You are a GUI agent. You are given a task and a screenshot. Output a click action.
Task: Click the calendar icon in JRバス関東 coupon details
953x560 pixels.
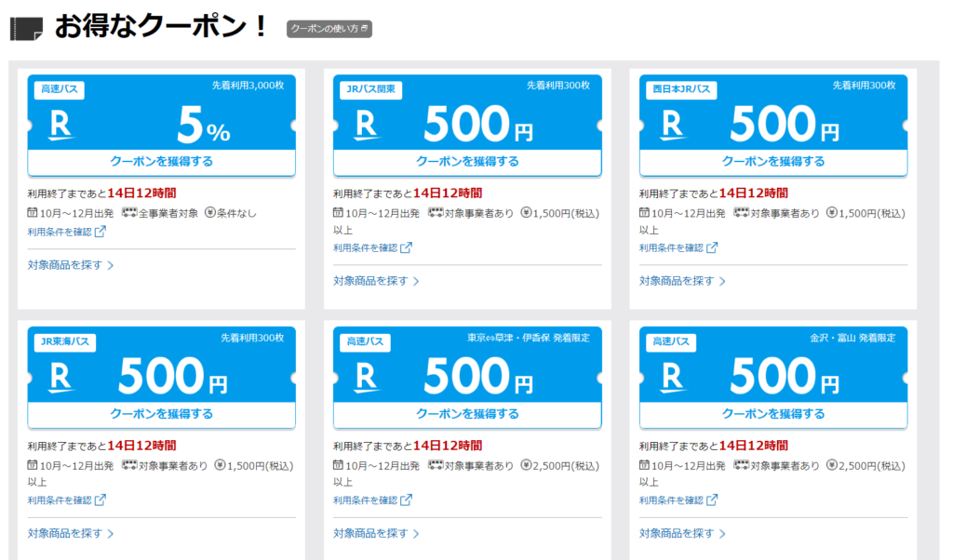[x=338, y=213]
